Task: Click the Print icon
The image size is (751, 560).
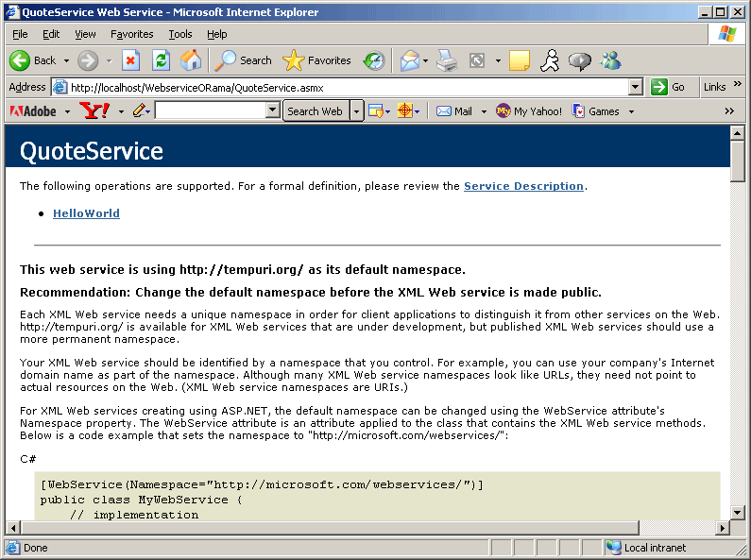Action: coord(447,60)
